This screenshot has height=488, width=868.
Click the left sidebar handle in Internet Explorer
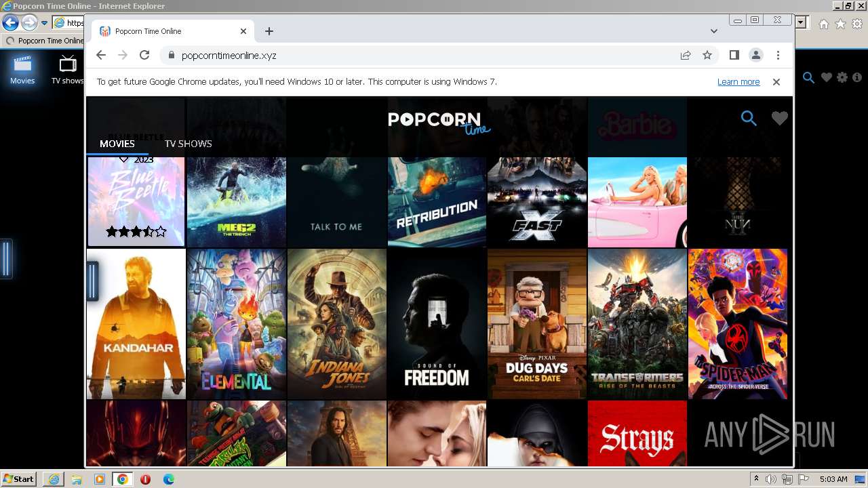(x=6, y=259)
